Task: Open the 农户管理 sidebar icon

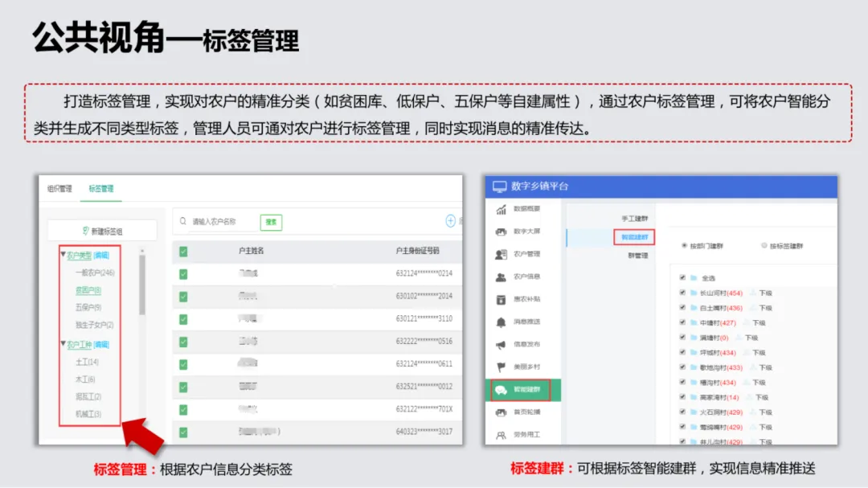Action: (x=501, y=254)
